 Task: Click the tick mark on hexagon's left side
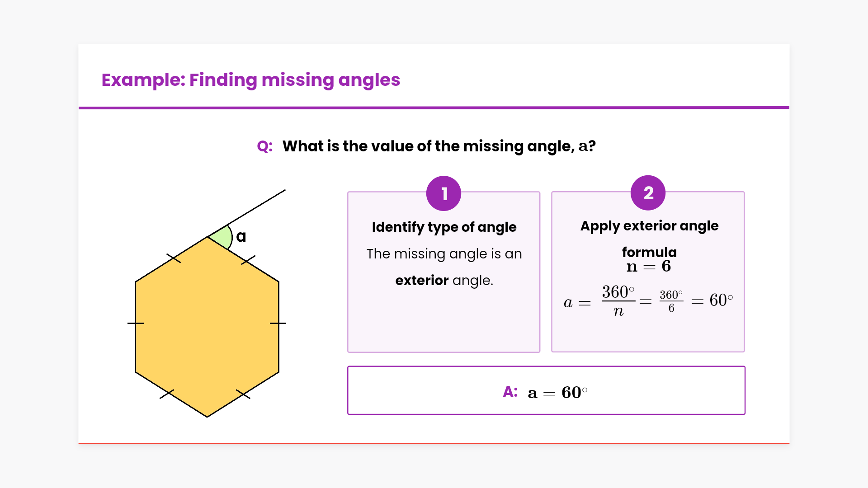click(x=136, y=323)
